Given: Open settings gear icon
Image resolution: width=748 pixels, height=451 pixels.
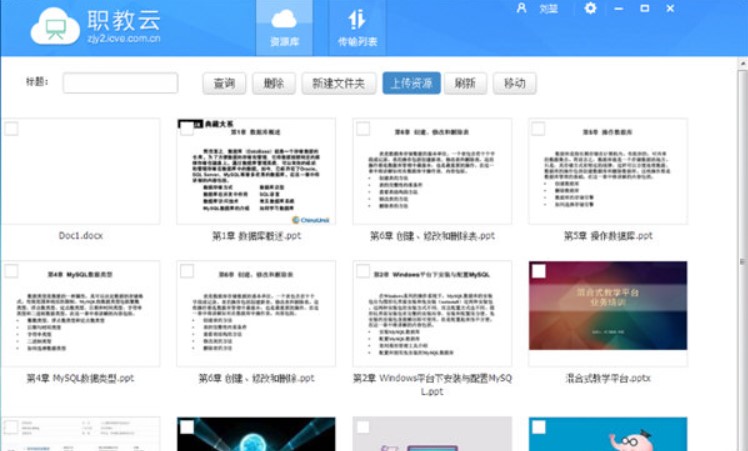Looking at the screenshot, I should click(590, 8).
